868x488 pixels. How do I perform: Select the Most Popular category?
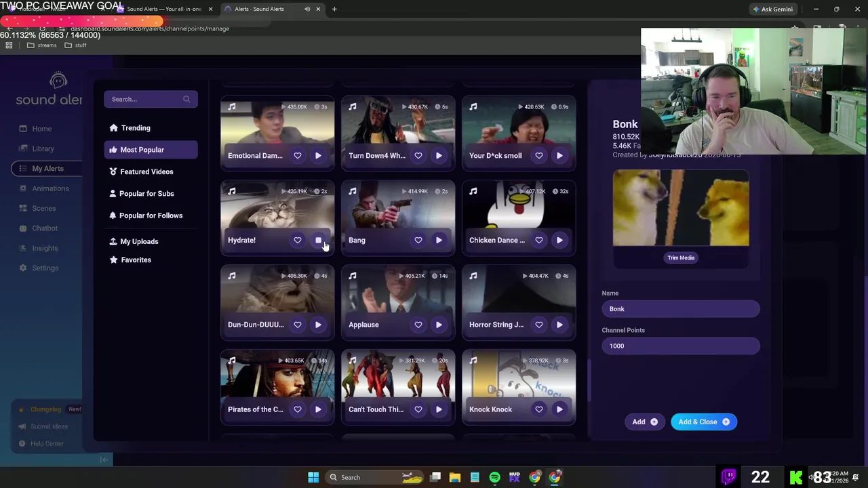click(x=151, y=150)
